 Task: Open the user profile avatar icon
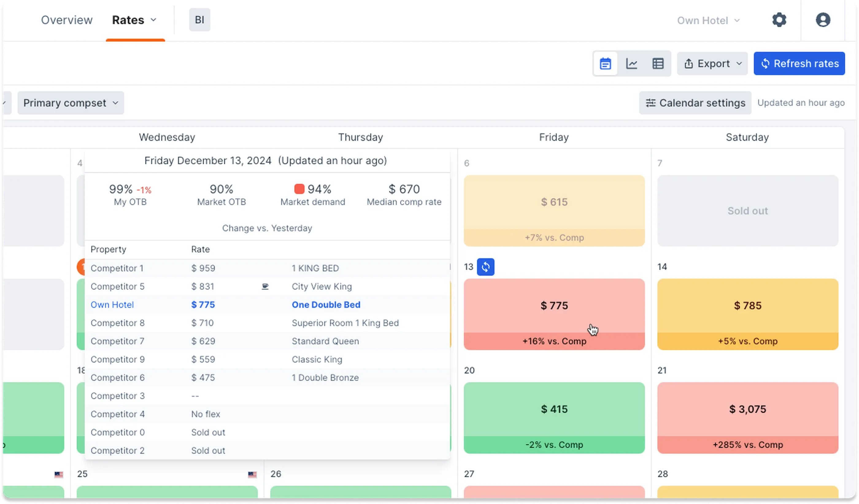(x=822, y=20)
